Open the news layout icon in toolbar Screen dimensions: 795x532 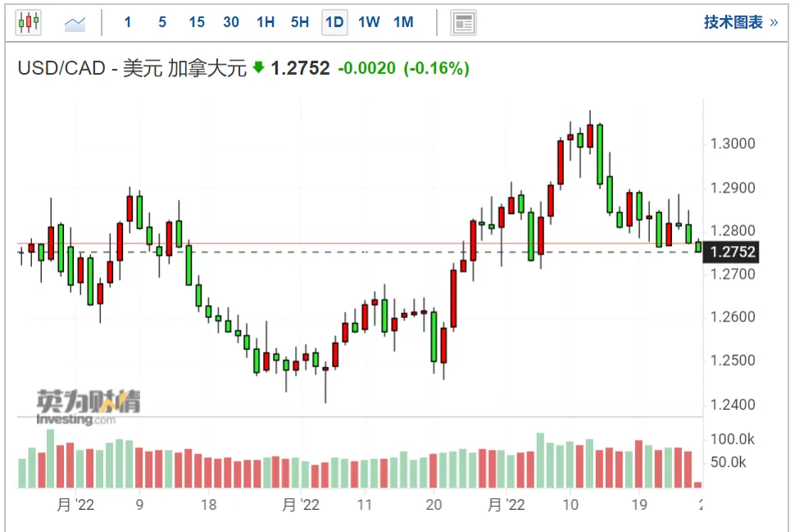point(463,23)
